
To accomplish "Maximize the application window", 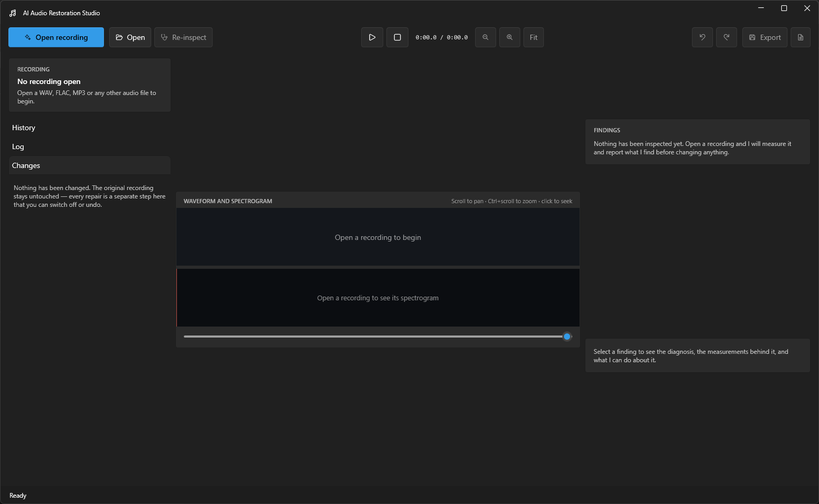I will pyautogui.click(x=784, y=8).
